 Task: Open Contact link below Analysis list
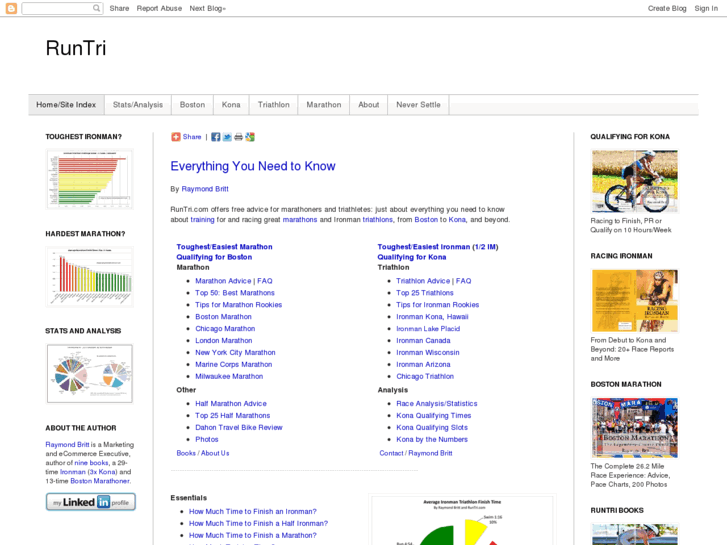(x=391, y=453)
